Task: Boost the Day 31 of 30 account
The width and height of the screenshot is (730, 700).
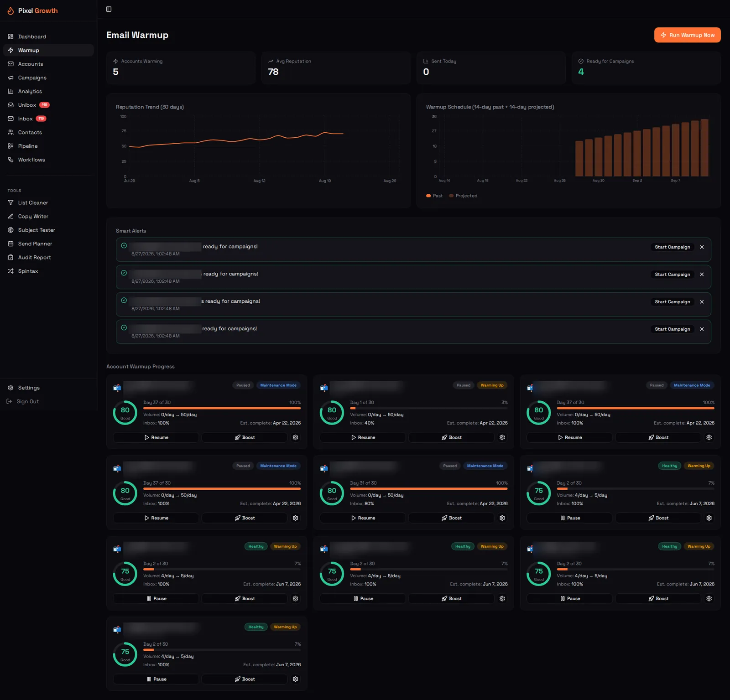Action: (x=451, y=518)
